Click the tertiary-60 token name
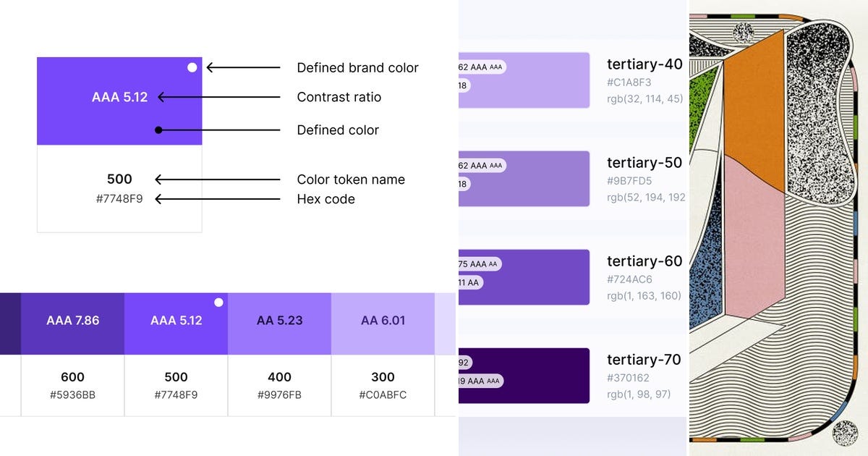 click(x=645, y=261)
